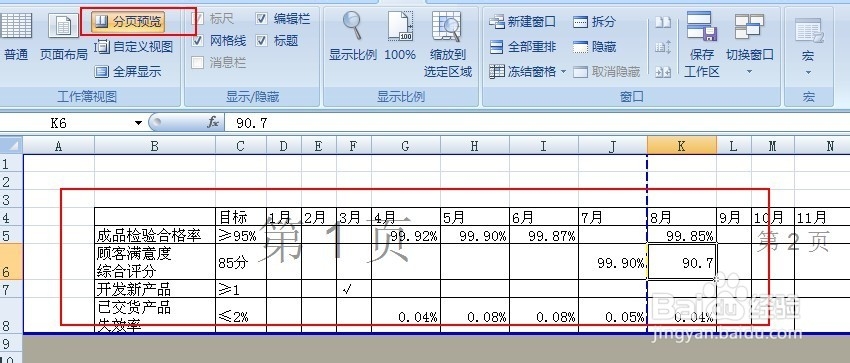This screenshot has height=363, width=850.
Task: Click cell ≥1 in 目标 column
Action: [x=241, y=289]
